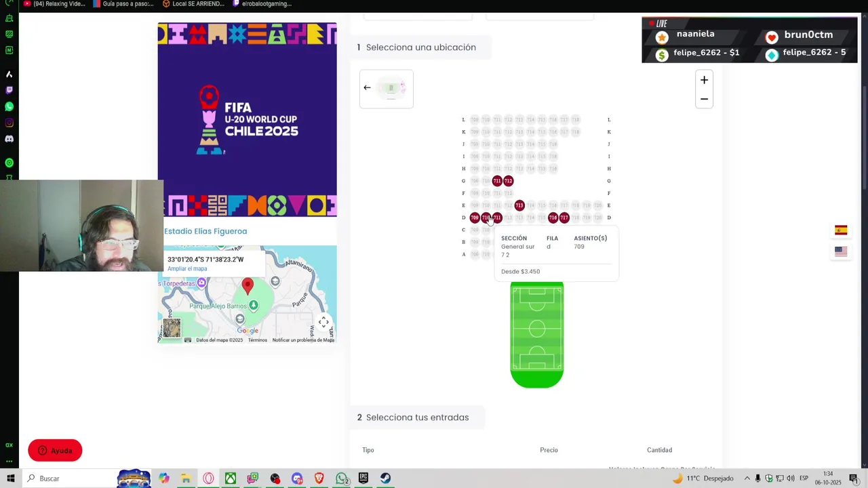Click the 'Cantidad' column header
Screen dimensions: 868x488
pyautogui.click(x=660, y=450)
